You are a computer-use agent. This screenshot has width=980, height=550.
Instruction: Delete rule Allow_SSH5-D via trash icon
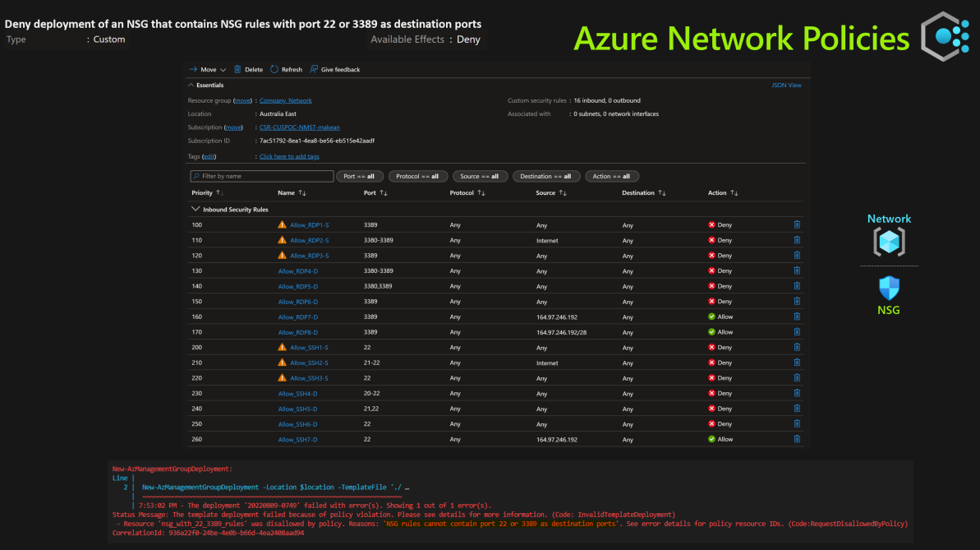point(797,409)
